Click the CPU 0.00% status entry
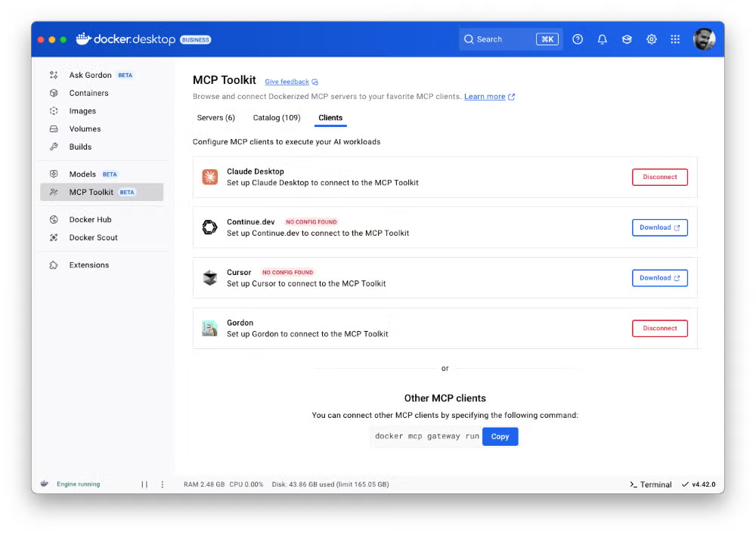 coord(246,484)
